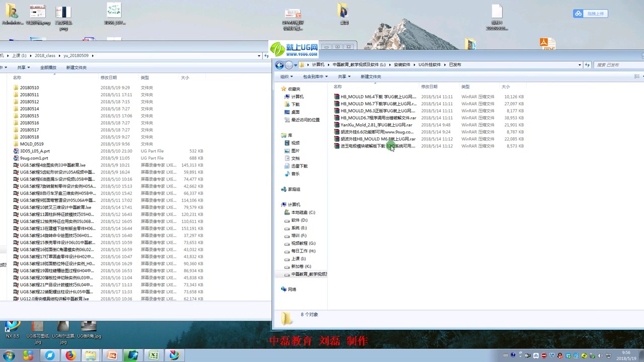
Task: Click UG外挂软件 in the right address bar
Action: click(x=429, y=65)
